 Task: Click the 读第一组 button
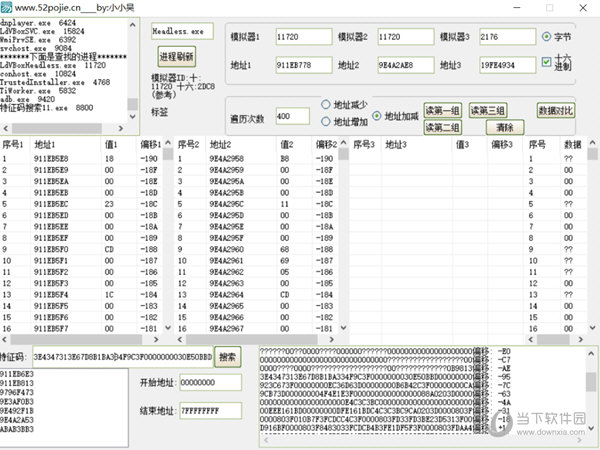tap(442, 111)
